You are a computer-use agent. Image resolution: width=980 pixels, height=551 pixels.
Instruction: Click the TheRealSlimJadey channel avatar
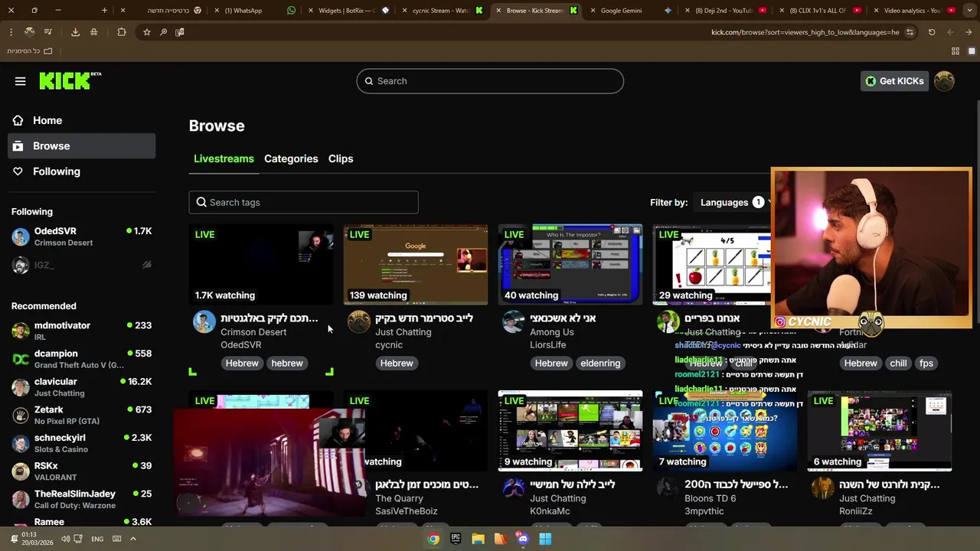pos(21,500)
